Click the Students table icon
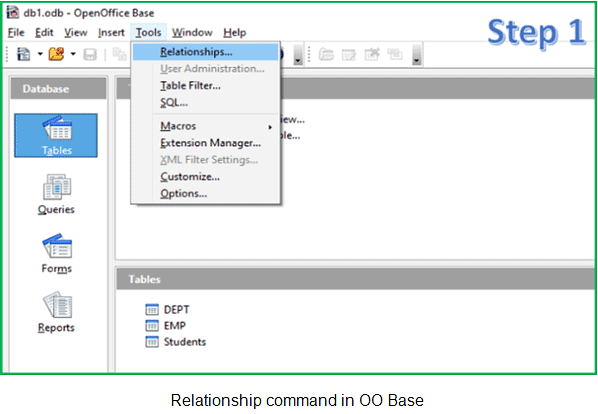Image resolution: width=598 pixels, height=414 pixels. point(152,342)
